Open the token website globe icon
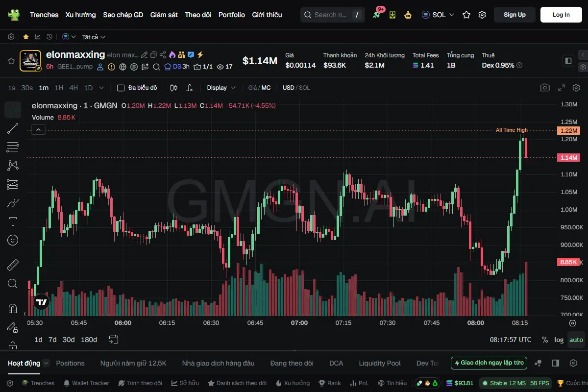This screenshot has width=588, height=392. tap(122, 67)
